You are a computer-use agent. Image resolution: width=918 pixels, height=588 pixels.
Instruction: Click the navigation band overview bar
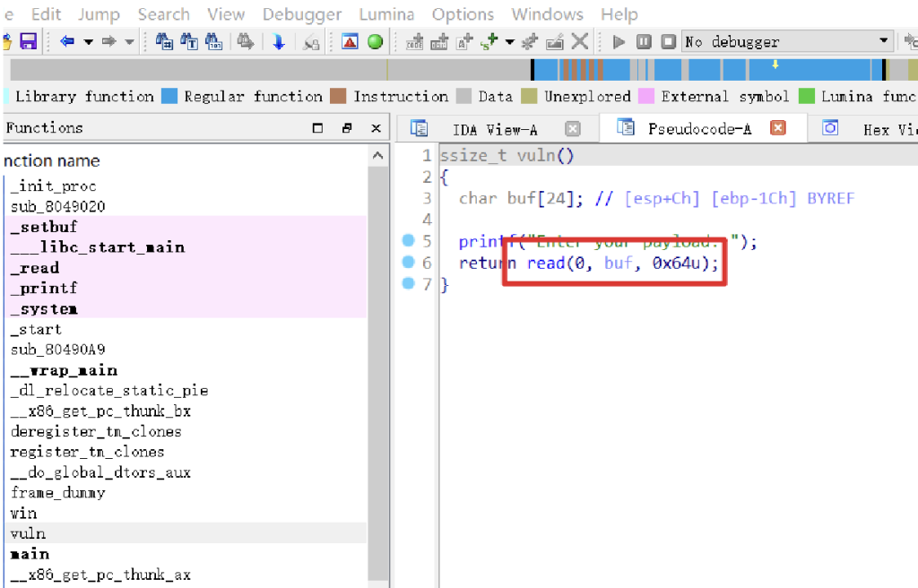point(269,70)
